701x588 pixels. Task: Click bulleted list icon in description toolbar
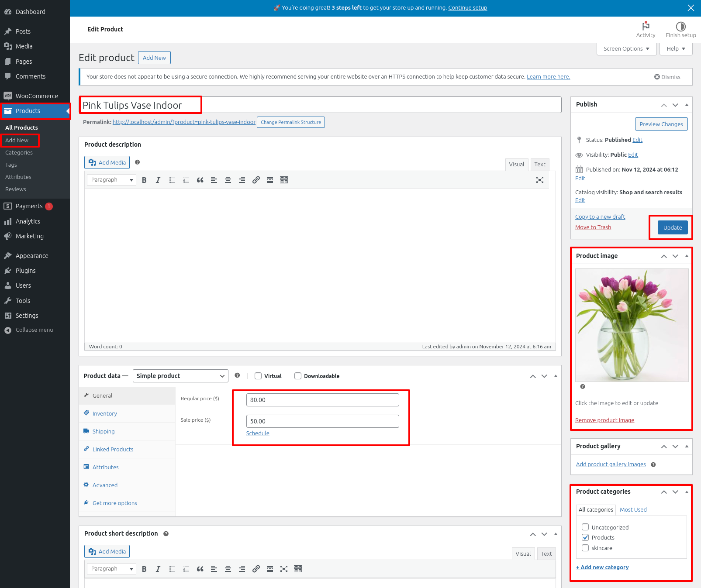pos(172,180)
